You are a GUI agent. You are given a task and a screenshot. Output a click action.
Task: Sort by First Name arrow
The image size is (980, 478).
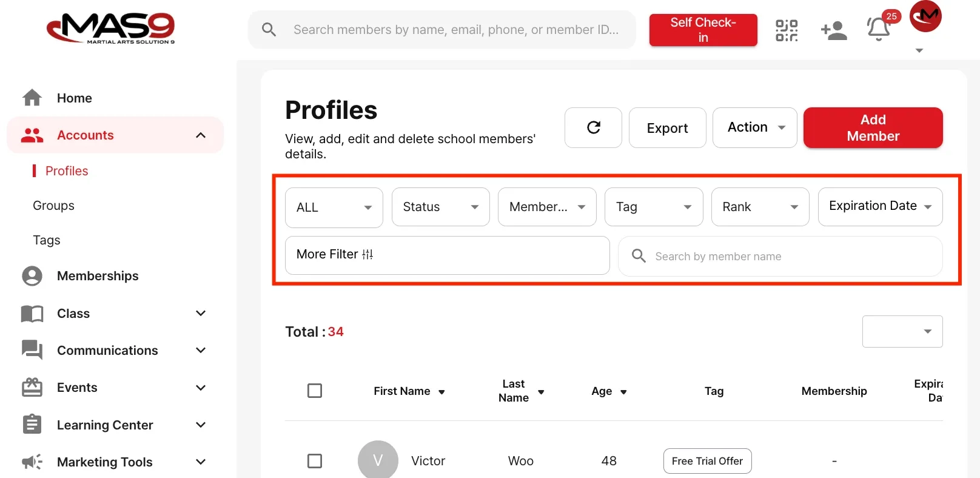tap(441, 392)
